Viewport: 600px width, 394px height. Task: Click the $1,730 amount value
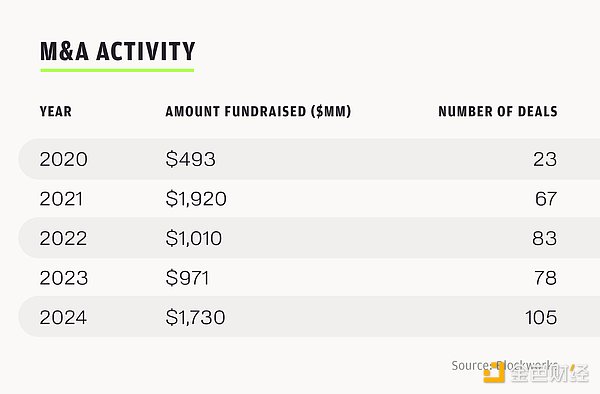(x=196, y=317)
